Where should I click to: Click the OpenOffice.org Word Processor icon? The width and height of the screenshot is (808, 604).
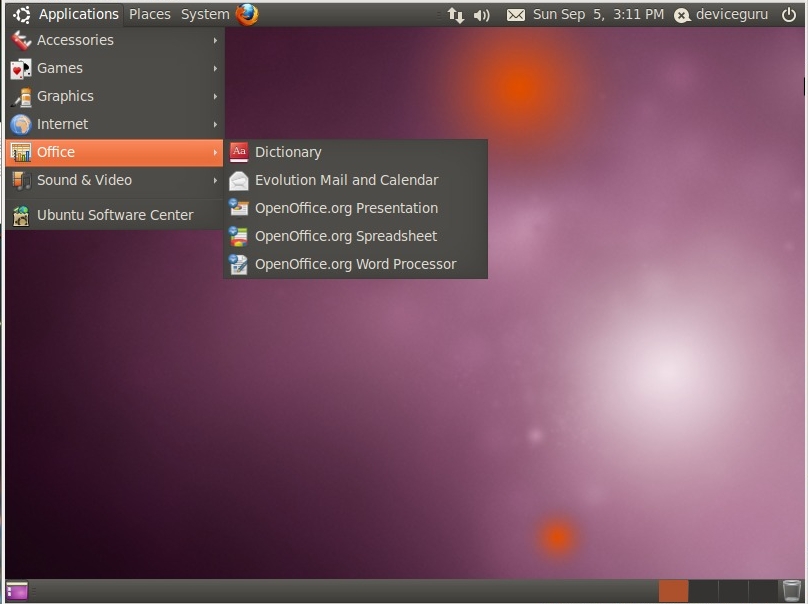[239, 264]
